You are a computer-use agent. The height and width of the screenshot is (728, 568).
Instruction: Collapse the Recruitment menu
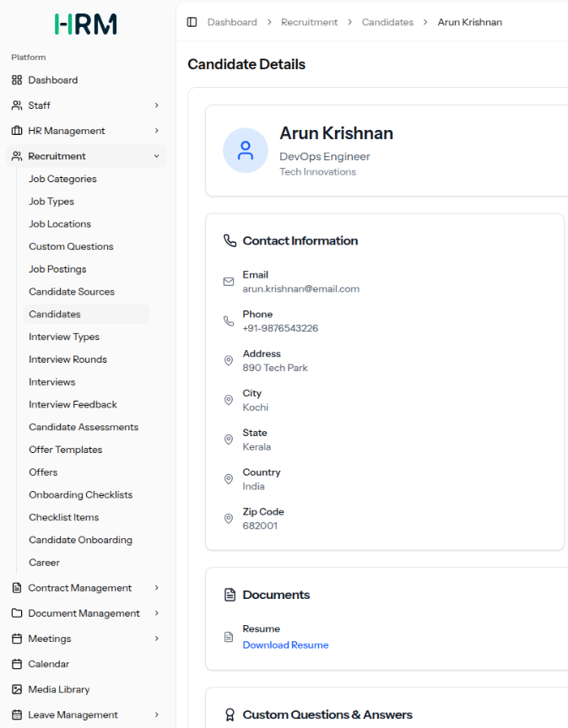pos(156,156)
